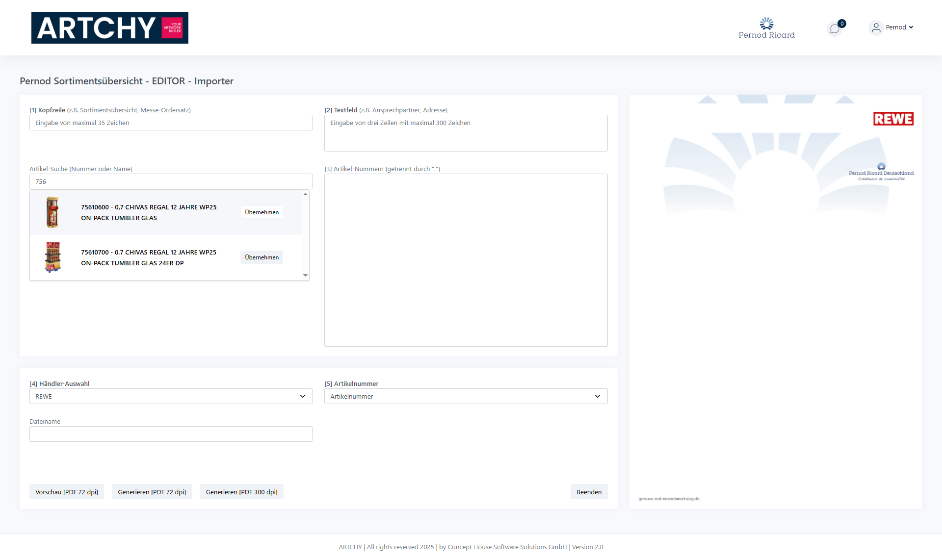This screenshot has width=942, height=560.
Task: Click the REWE logo in preview
Action: coord(893,119)
